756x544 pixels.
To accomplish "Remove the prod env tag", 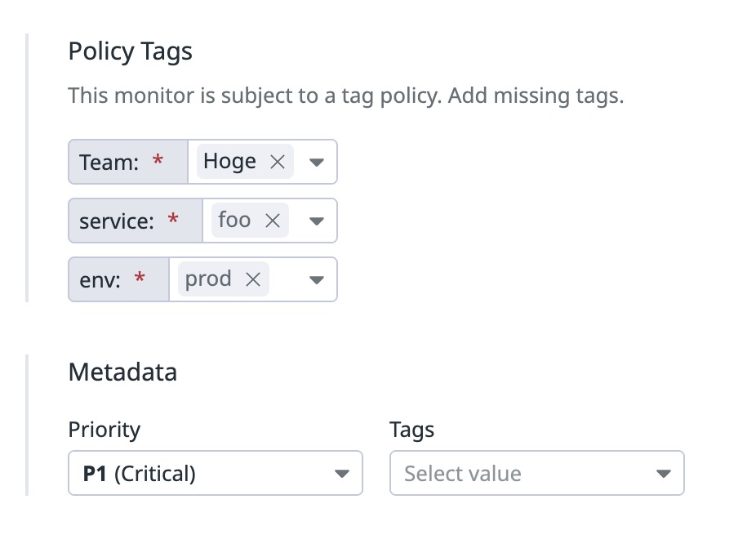I will click(253, 279).
